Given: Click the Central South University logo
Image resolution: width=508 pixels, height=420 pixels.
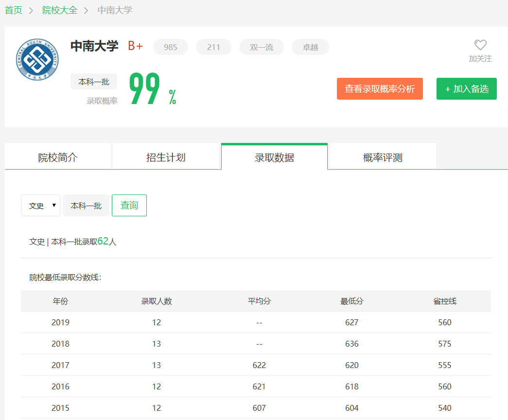Looking at the screenshot, I should [x=37, y=60].
